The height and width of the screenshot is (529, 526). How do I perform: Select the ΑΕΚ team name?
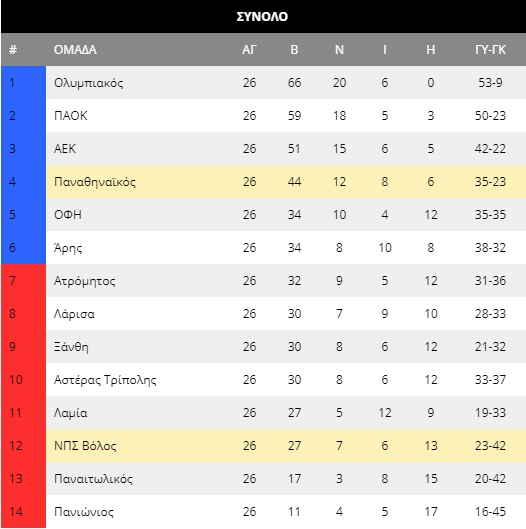[x=65, y=148]
